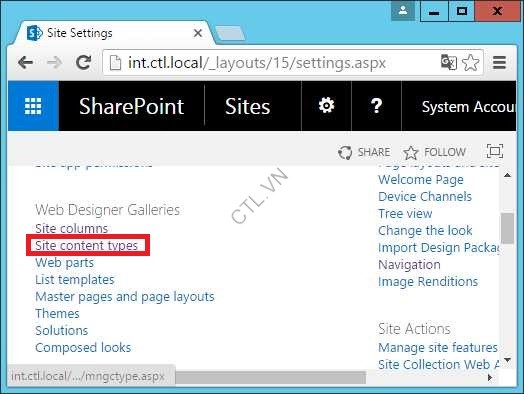This screenshot has width=524, height=394.
Task: Click the settings gear icon
Action: 326,106
